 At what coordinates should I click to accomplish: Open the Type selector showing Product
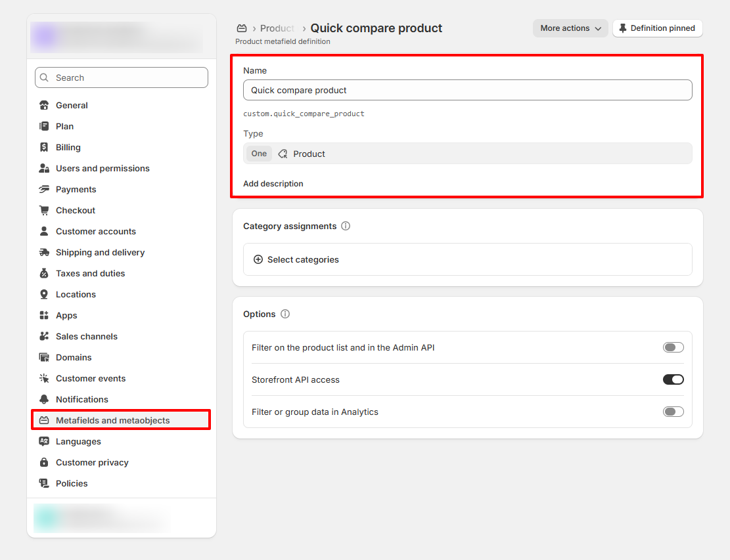(x=467, y=154)
